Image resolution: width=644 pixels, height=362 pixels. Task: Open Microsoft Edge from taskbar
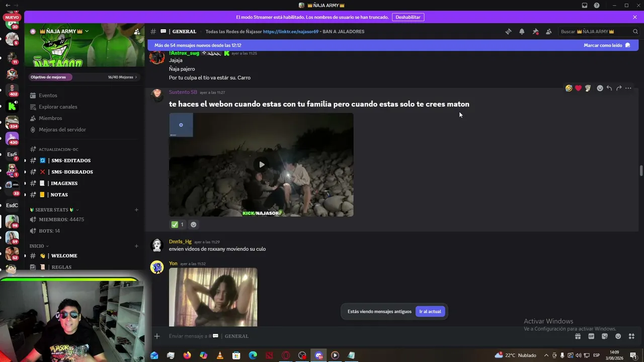(x=253, y=355)
